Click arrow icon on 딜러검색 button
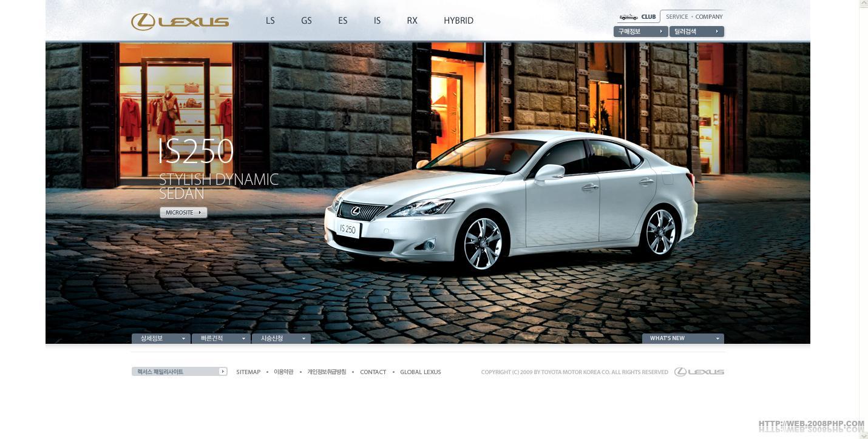Image resolution: width=868 pixels, height=439 pixels. 716,32
